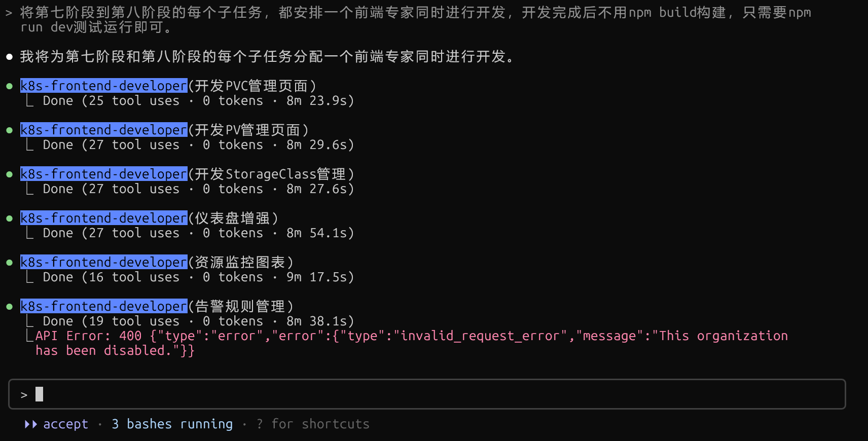Screen dimensions: 868x441
Task: Expand the Done 19 tool uses result
Action: click(198, 321)
